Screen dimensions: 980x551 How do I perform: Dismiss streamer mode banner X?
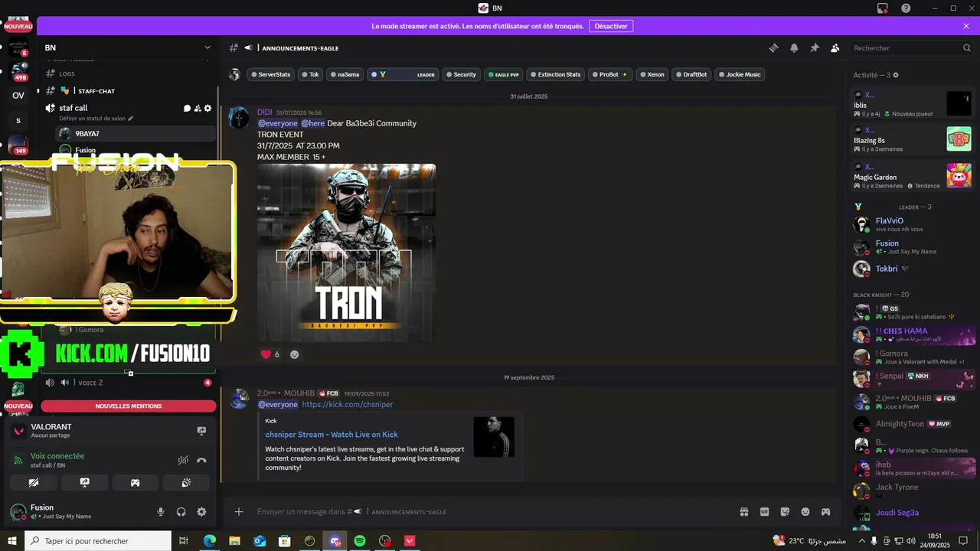tap(966, 26)
